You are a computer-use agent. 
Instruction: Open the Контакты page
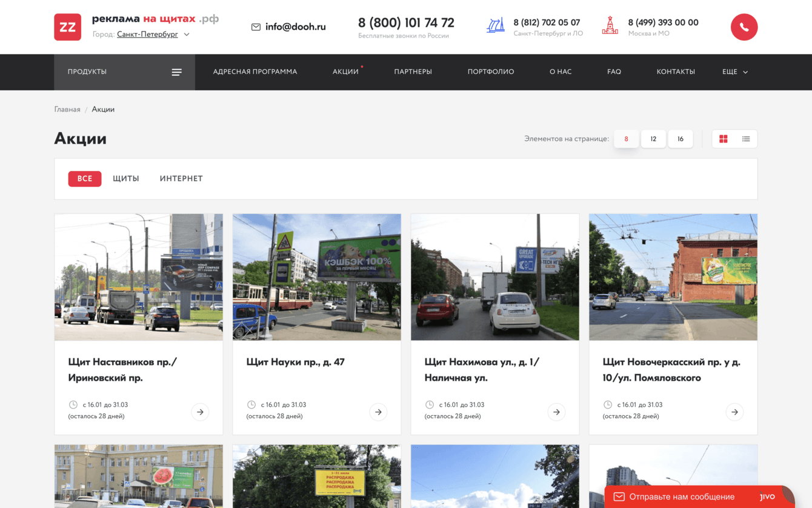click(676, 72)
